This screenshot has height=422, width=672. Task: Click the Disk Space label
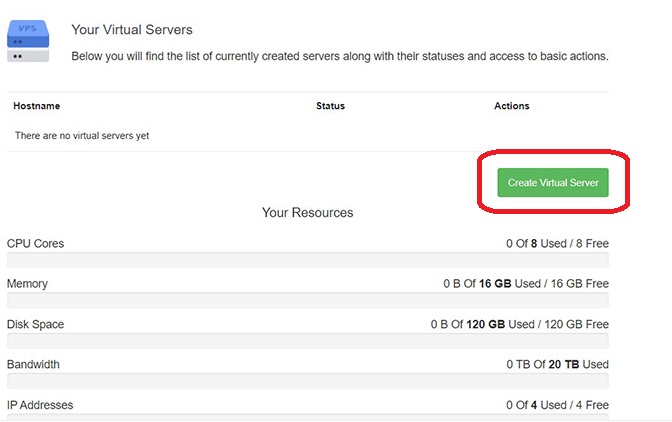pos(36,325)
